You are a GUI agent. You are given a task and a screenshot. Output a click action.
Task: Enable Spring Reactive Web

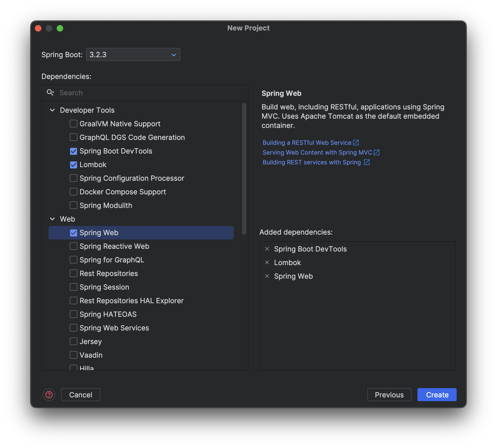click(x=74, y=246)
